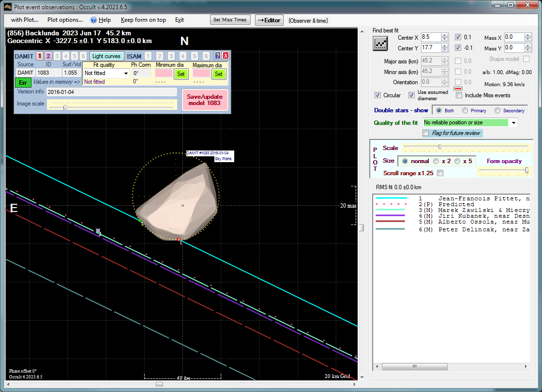Screen dimensions: 542x392
Task: Increase Center Y value with spinner
Action: coord(445,45)
